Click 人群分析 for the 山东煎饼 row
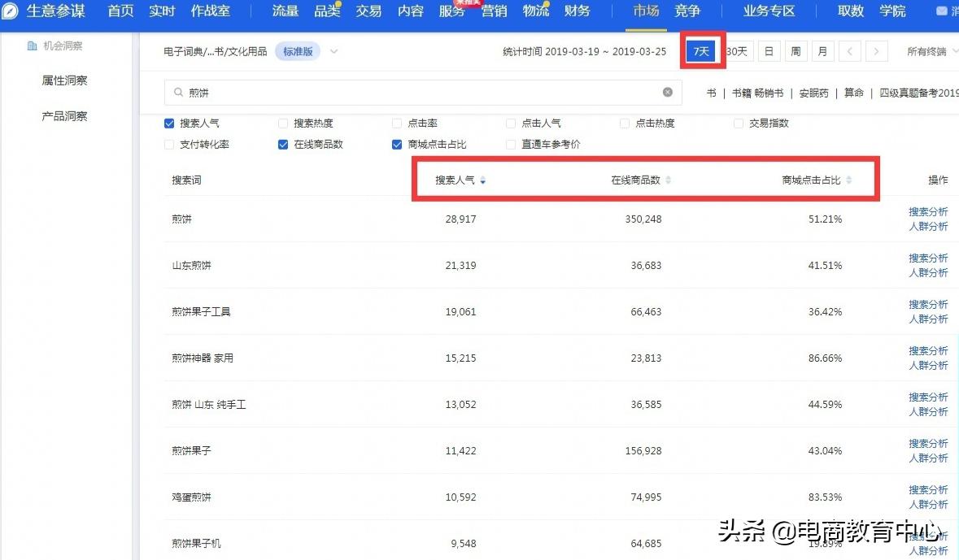 click(x=928, y=273)
